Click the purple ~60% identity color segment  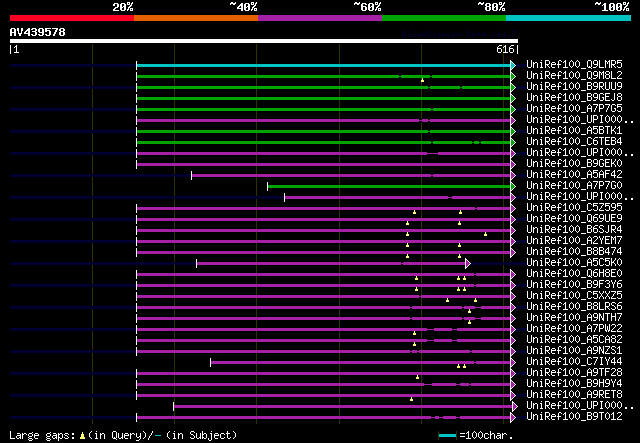click(x=320, y=18)
